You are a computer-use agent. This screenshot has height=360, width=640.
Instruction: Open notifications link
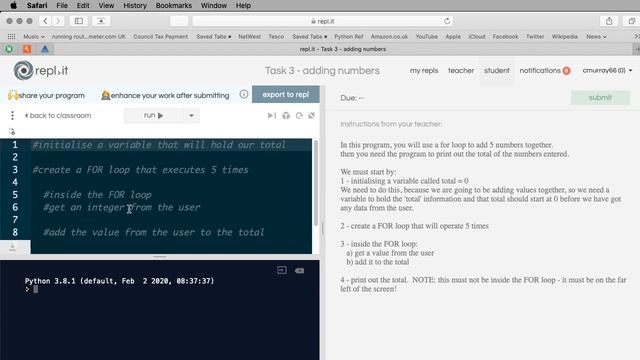(x=540, y=70)
